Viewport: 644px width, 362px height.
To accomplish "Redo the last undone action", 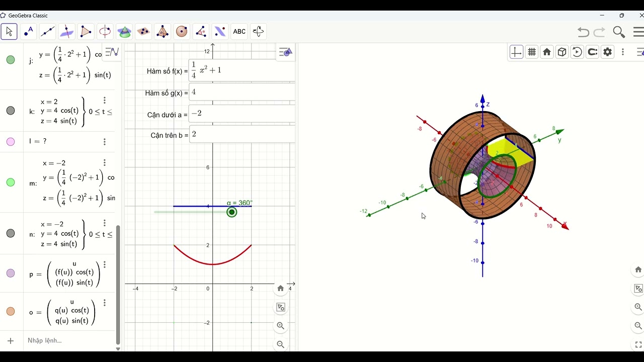I will [599, 32].
